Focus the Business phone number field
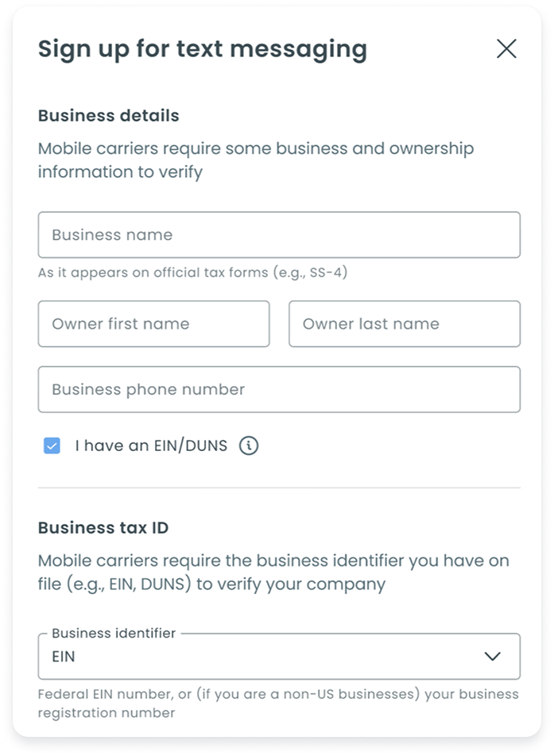The width and height of the screenshot is (554, 756). (x=279, y=389)
